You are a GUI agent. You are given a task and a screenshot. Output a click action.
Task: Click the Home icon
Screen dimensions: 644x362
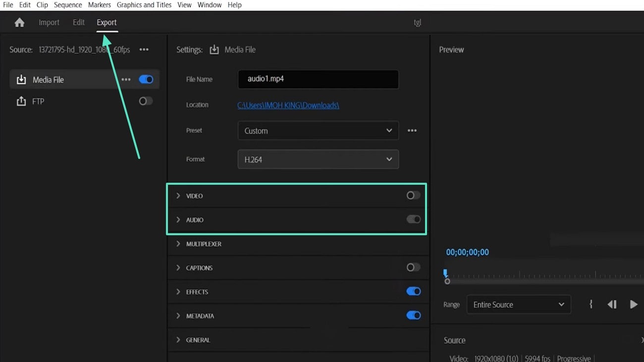coord(19,22)
